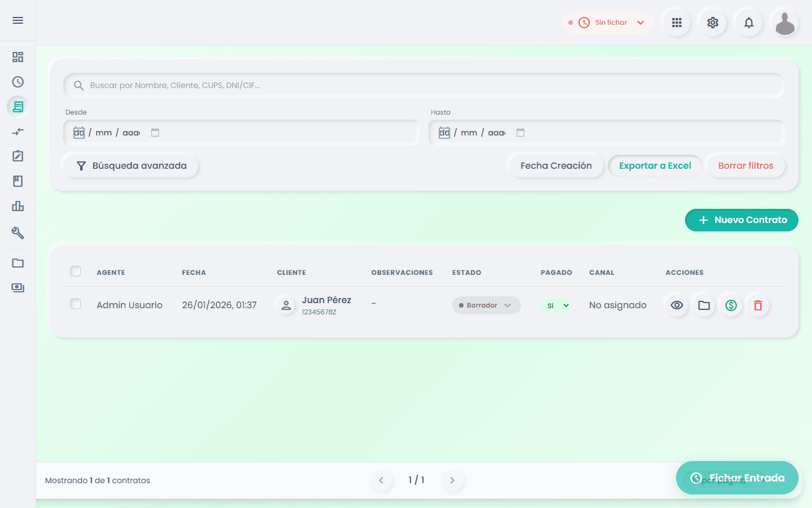The image size is (812, 508).
Task: Focus the contract search input field
Action: [423, 85]
